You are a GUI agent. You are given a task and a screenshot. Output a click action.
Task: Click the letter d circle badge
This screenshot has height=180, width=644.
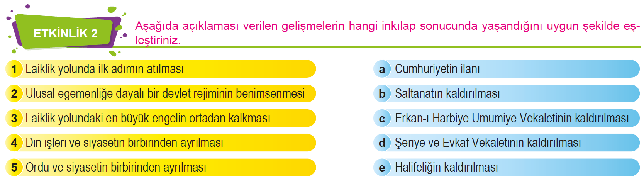click(x=382, y=143)
